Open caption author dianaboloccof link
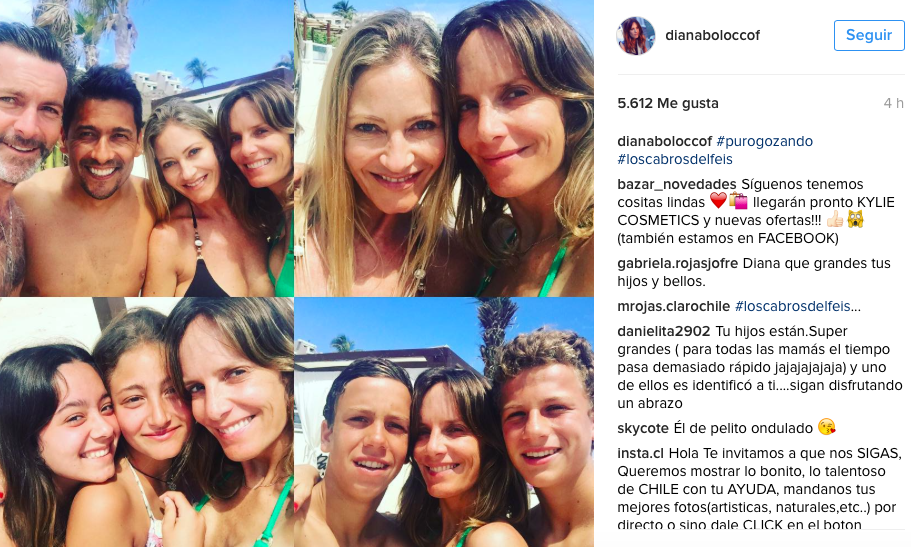The height and width of the screenshot is (547, 911). tap(664, 141)
